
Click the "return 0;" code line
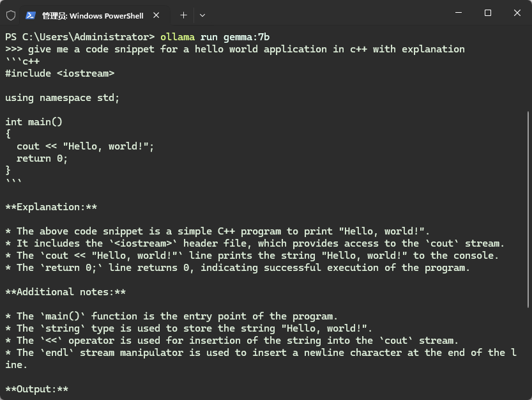[x=42, y=158]
